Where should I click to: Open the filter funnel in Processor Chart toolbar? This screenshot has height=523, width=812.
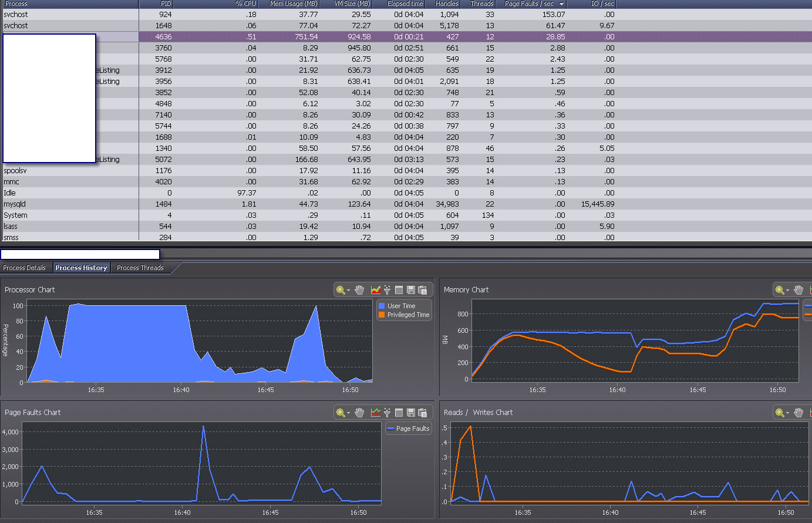[388, 290]
